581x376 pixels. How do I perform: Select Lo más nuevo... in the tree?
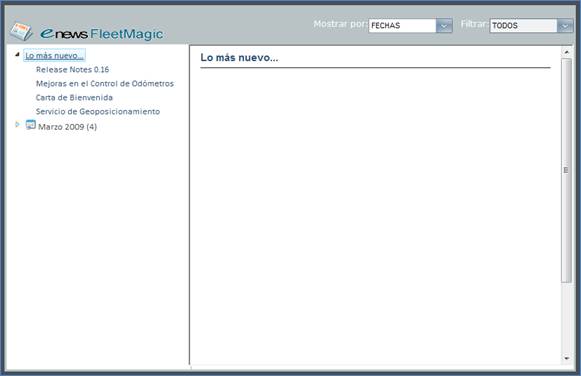(54, 56)
